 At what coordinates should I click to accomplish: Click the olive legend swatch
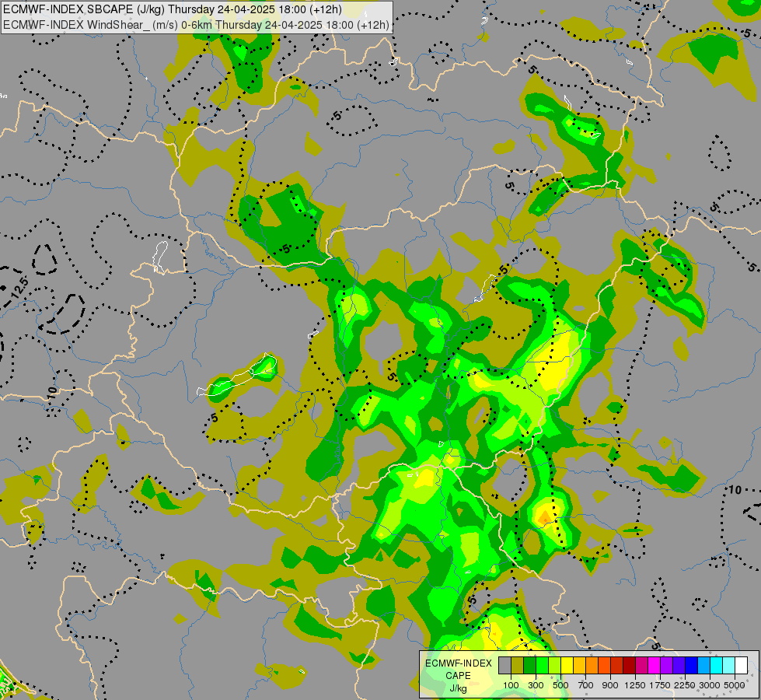(x=518, y=665)
